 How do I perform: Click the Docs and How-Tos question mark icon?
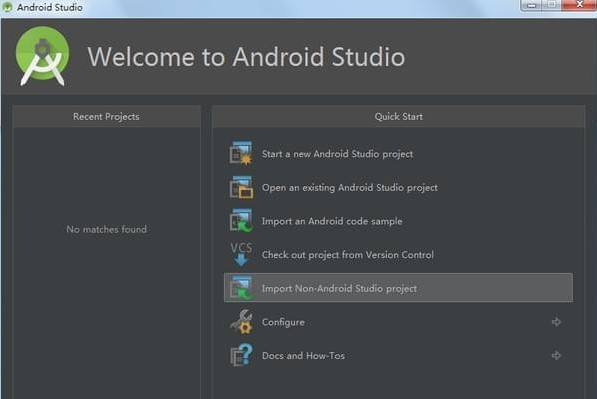click(241, 355)
